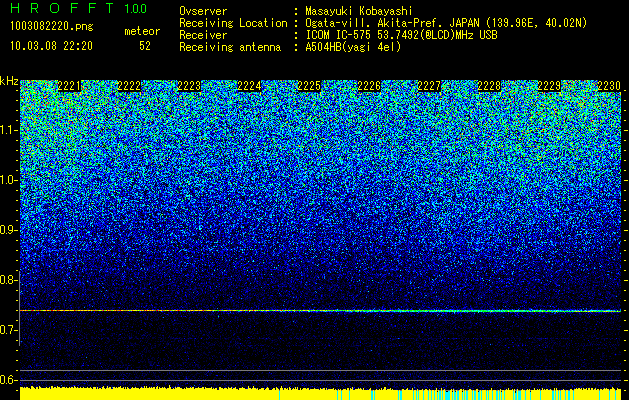The image size is (629, 400).
Task: Click the 2230 time marker label
Action: (x=609, y=86)
